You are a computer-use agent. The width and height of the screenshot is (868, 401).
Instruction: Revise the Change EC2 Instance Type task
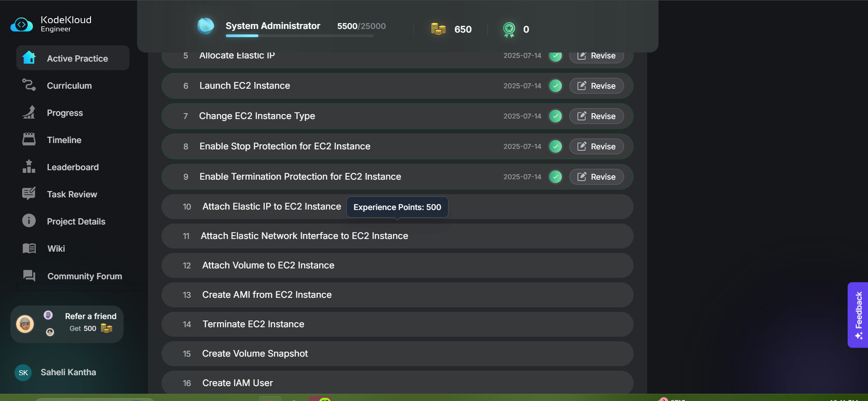(596, 116)
